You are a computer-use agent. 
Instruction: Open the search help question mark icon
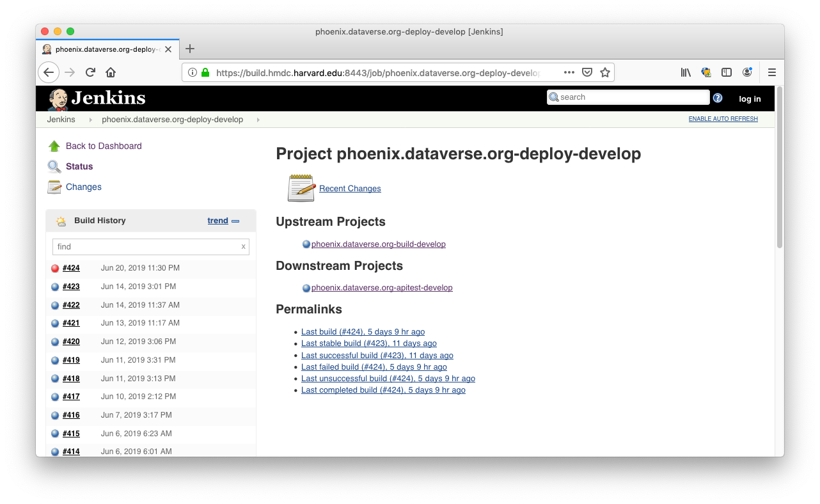(718, 98)
